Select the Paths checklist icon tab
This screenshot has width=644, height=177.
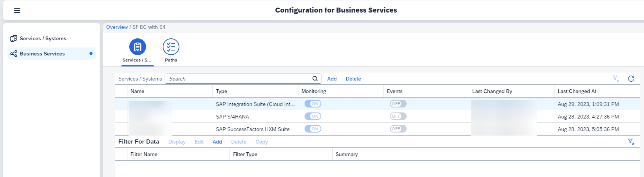point(171,47)
